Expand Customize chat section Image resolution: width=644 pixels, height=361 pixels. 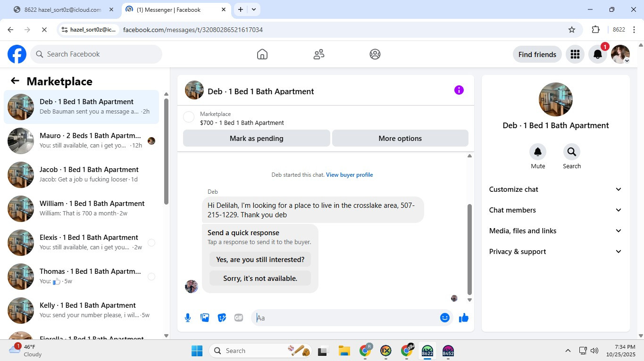pos(555,189)
